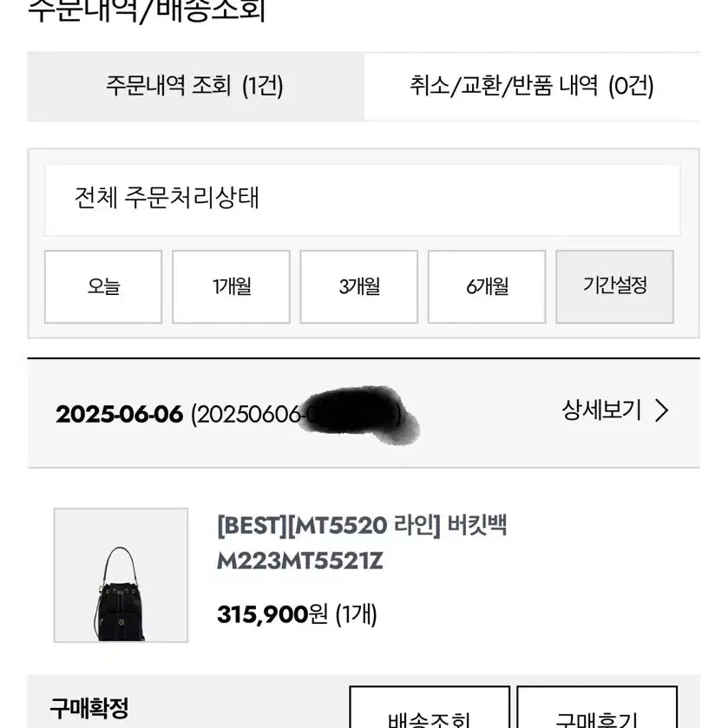This screenshot has width=728, height=728.
Task: Open the 전체 주문처리상태 dropdown
Action: (364, 200)
